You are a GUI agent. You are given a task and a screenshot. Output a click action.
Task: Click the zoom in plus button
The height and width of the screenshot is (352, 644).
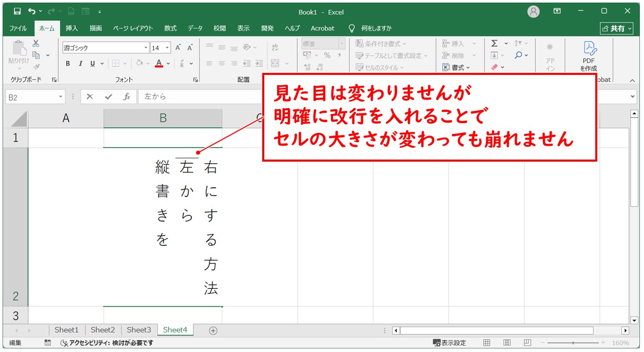[602, 343]
